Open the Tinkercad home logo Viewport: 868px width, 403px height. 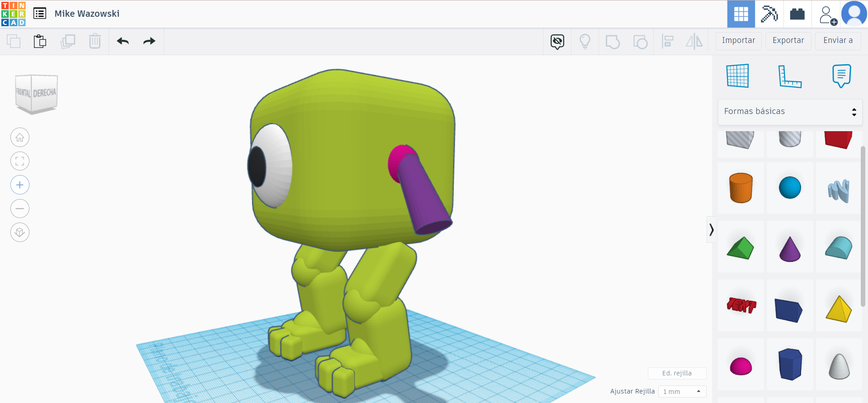pos(14,14)
